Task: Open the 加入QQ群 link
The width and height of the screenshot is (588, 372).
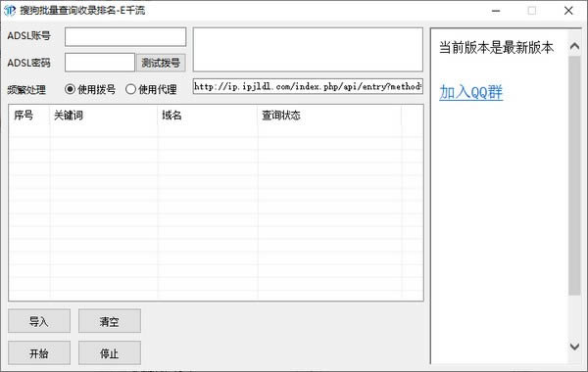Action: [x=471, y=92]
